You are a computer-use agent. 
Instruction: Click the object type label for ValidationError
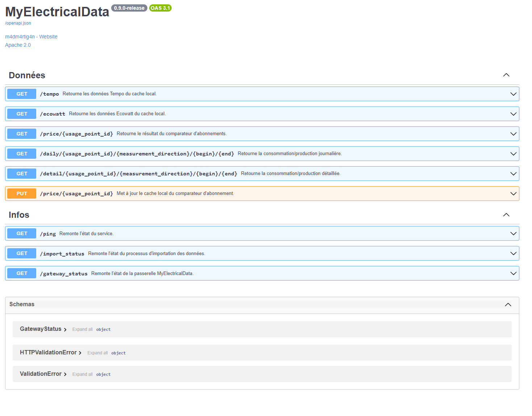point(104,374)
